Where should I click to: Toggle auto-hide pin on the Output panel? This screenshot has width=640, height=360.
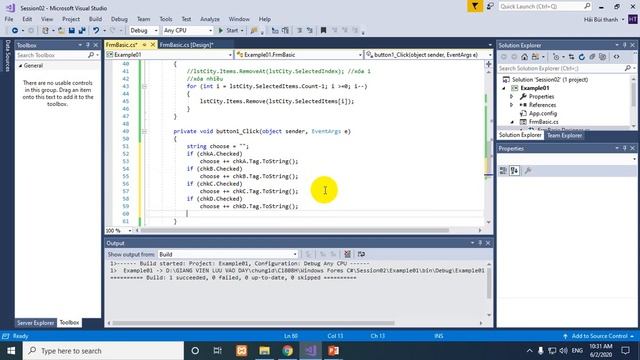tap(480, 243)
